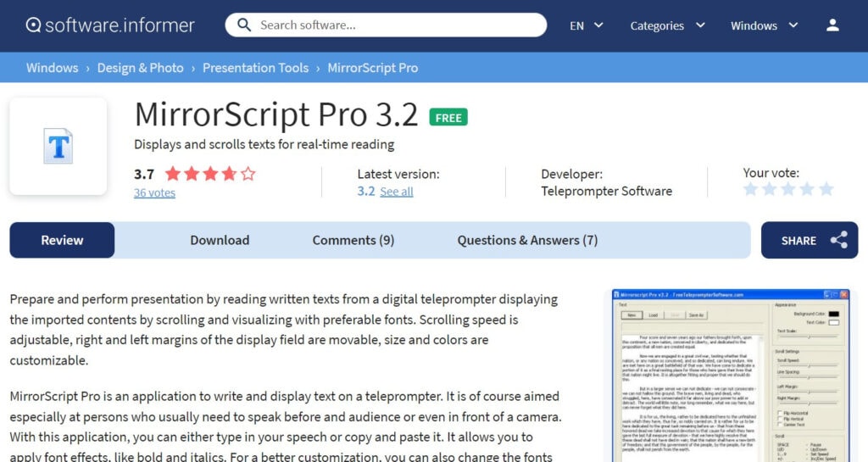Vote two stars under Your vote
This screenshot has width=868, height=462.
click(770, 189)
